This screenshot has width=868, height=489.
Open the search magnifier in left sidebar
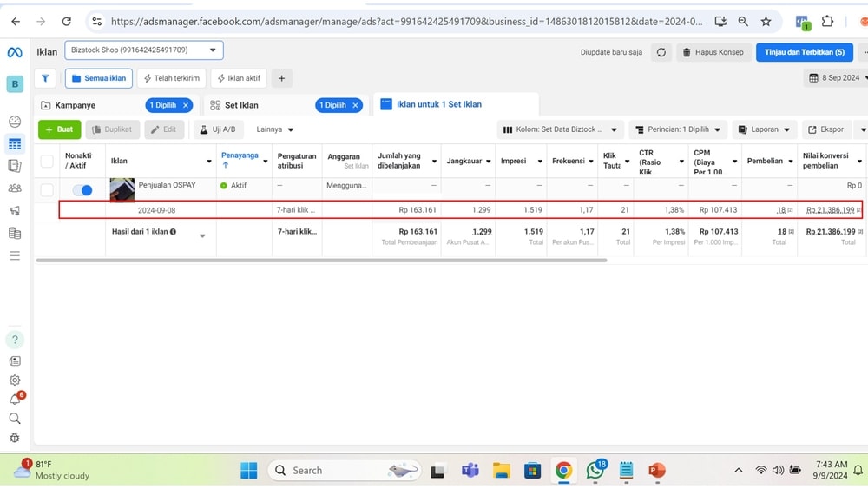tap(15, 419)
